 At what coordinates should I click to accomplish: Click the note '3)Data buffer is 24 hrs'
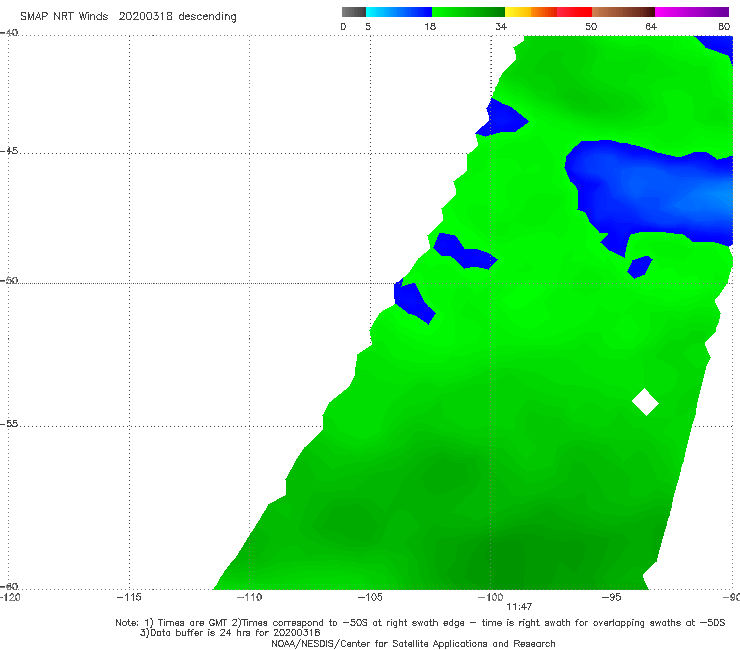pyautogui.click(x=230, y=633)
